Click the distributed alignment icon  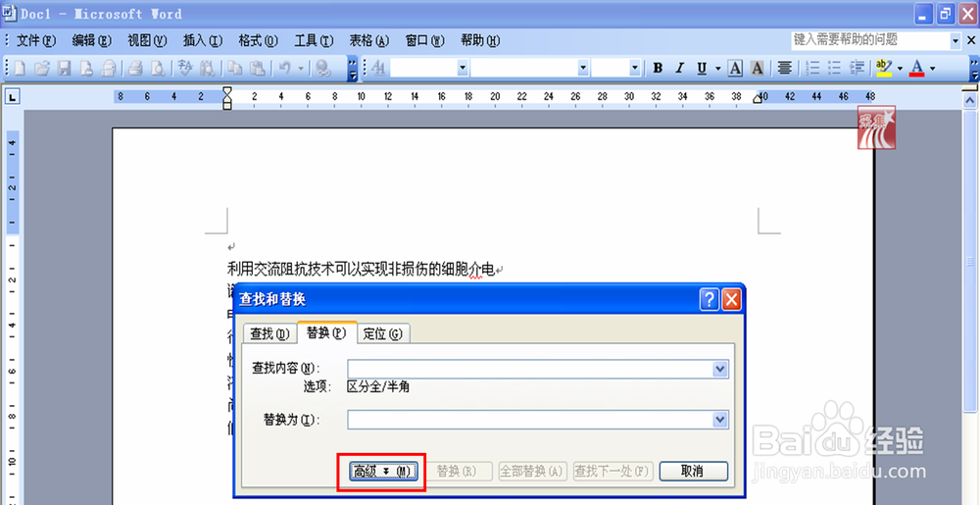785,68
